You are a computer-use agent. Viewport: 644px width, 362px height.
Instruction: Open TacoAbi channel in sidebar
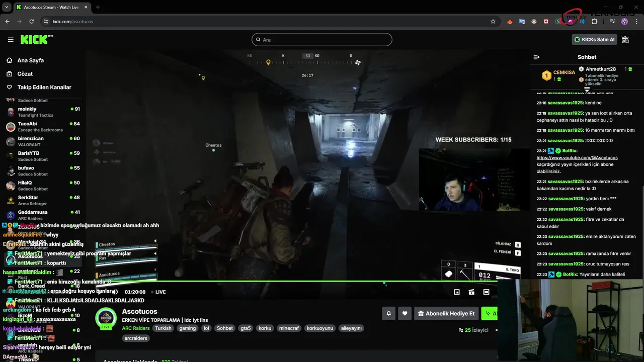click(43, 127)
